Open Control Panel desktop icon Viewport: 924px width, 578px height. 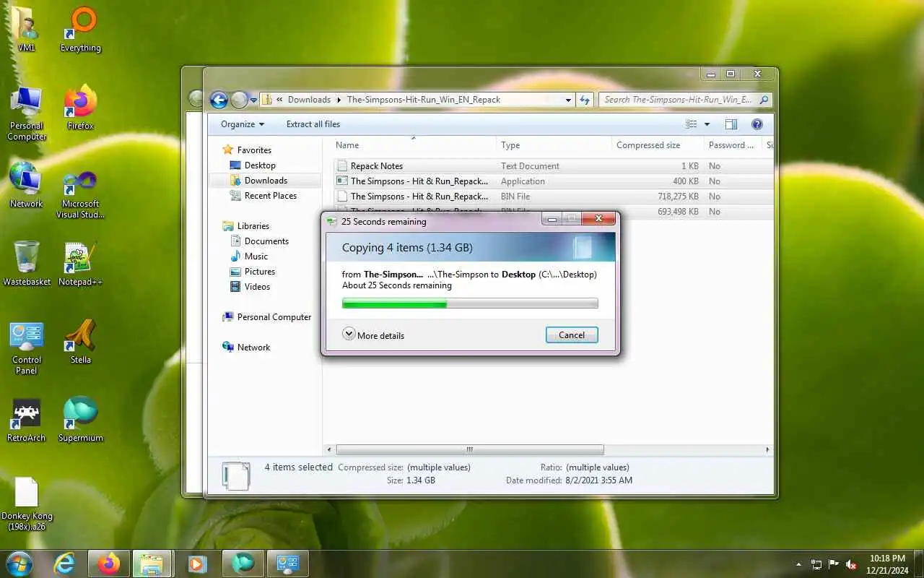point(27,348)
